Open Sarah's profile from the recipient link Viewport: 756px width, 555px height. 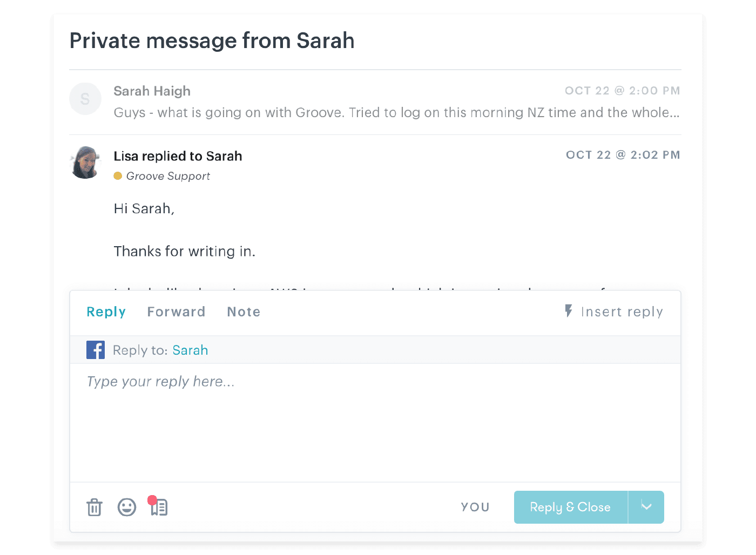[190, 350]
